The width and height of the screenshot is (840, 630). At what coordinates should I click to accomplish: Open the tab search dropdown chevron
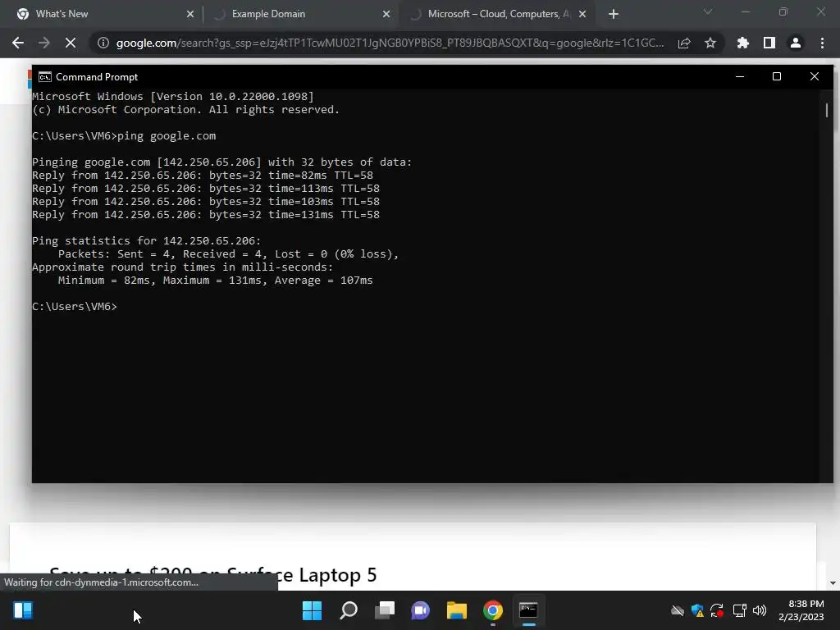[708, 11]
